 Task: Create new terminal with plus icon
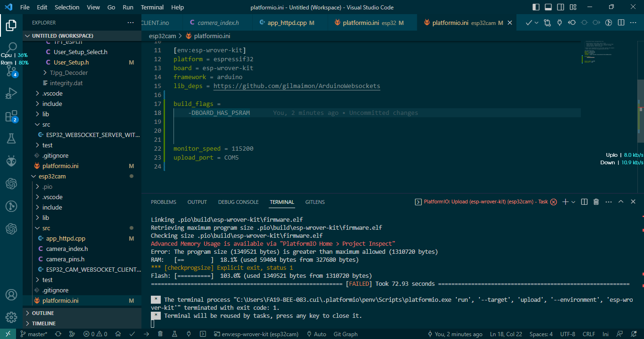click(566, 202)
